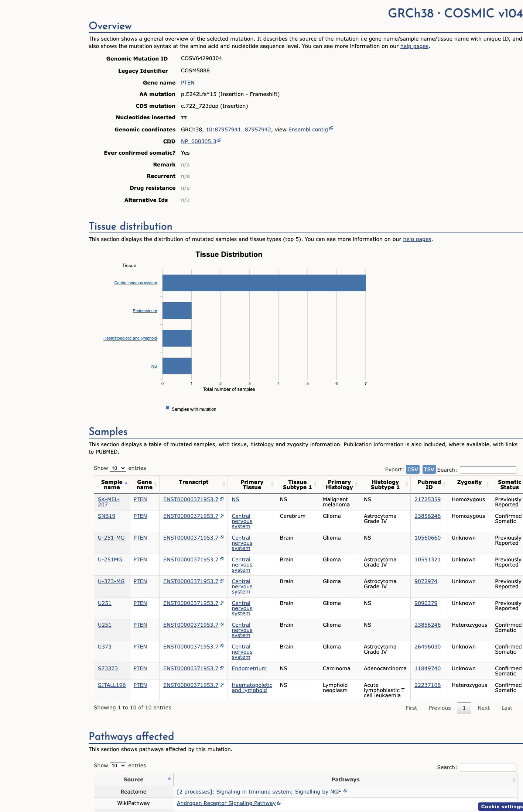Screen dimensions: 523x812
Task: Open the PTEN gene name link in Overview
Action: pyautogui.click(x=188, y=83)
